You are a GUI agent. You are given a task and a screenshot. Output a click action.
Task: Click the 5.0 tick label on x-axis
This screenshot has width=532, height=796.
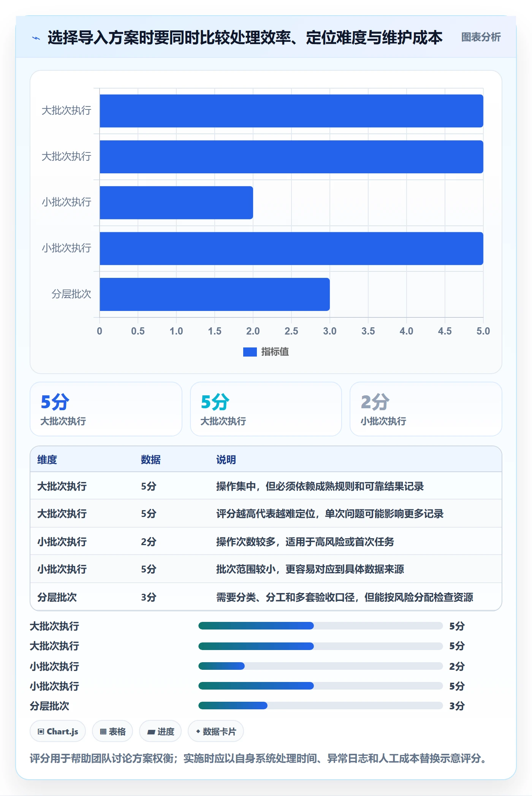pyautogui.click(x=483, y=331)
